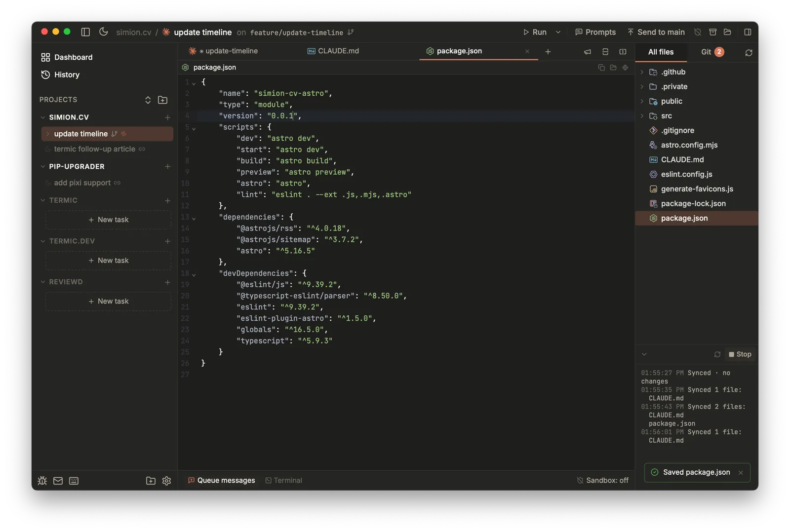The width and height of the screenshot is (790, 532).
Task: Switch to the Git tab
Action: [712, 52]
